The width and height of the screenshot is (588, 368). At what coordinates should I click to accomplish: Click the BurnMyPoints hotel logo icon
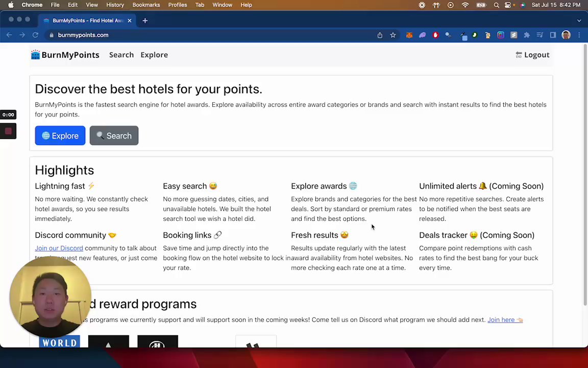click(35, 55)
